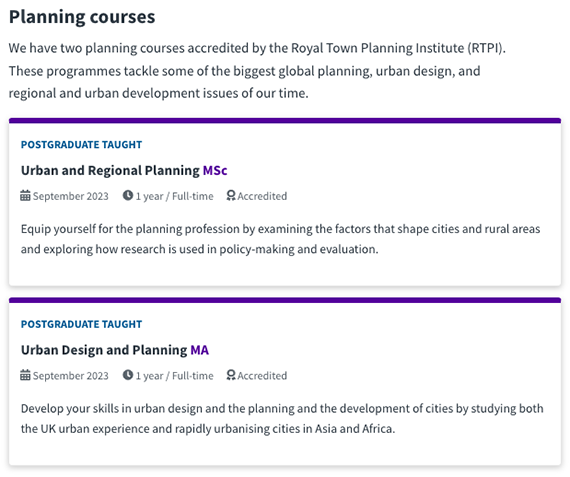Click September 2023 text in MSc card
The image size is (570, 477).
71,196
